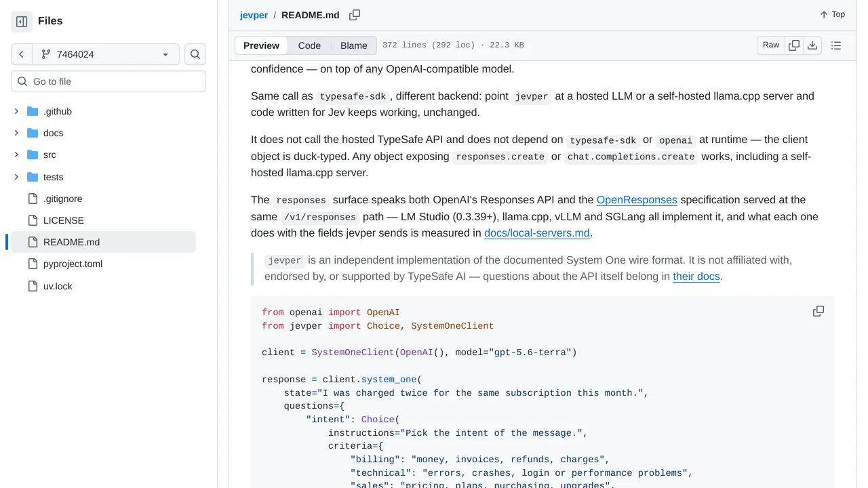Copy the file path icon next to README.md

(355, 15)
